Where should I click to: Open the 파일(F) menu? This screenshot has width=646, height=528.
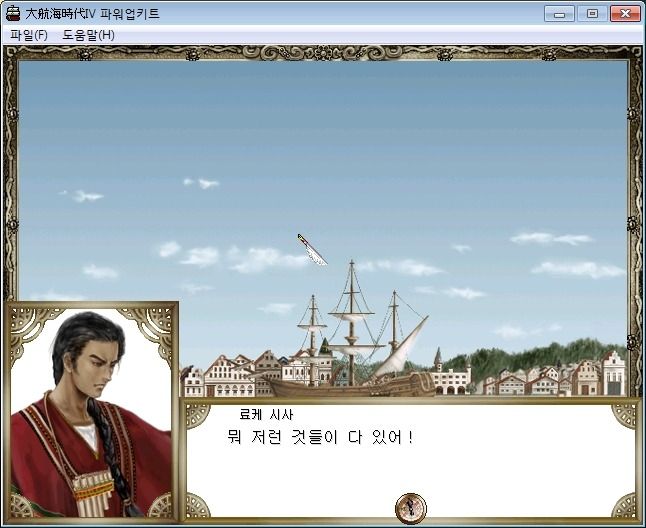click(x=29, y=35)
